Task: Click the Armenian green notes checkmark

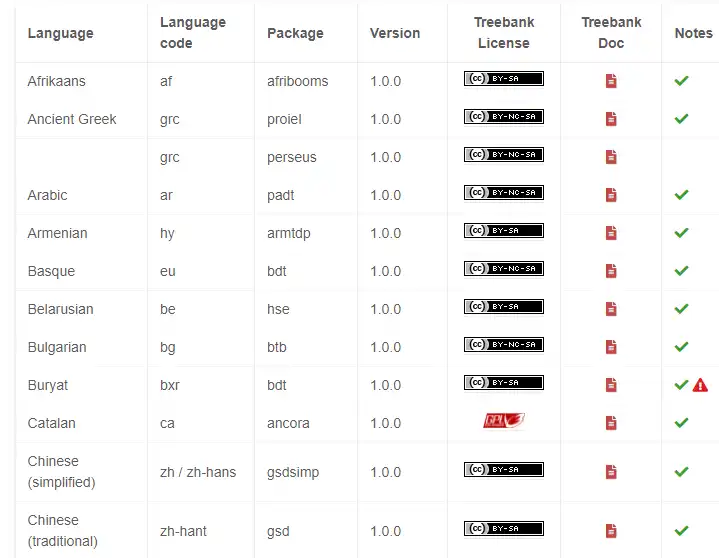Action: coord(681,233)
